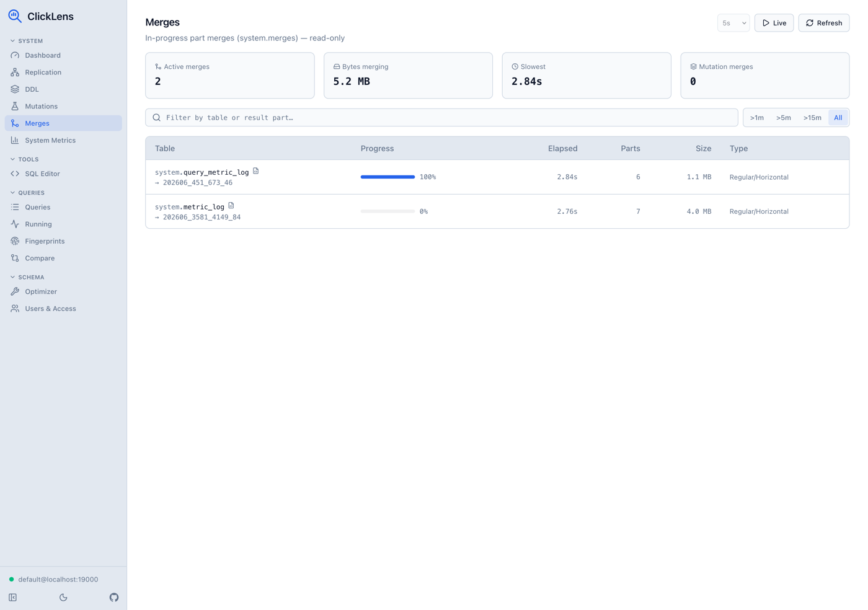This screenshot has width=868, height=610.
Task: Click the Compare icon in sidebar
Action: pyautogui.click(x=15, y=258)
